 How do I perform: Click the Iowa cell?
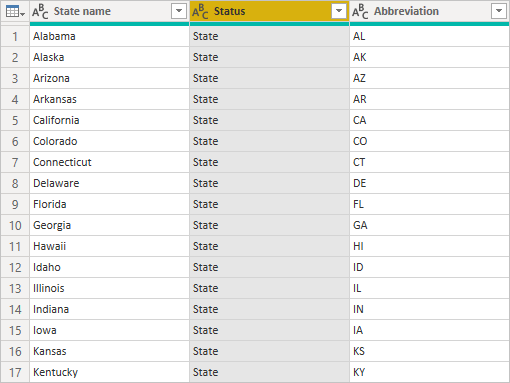point(109,330)
